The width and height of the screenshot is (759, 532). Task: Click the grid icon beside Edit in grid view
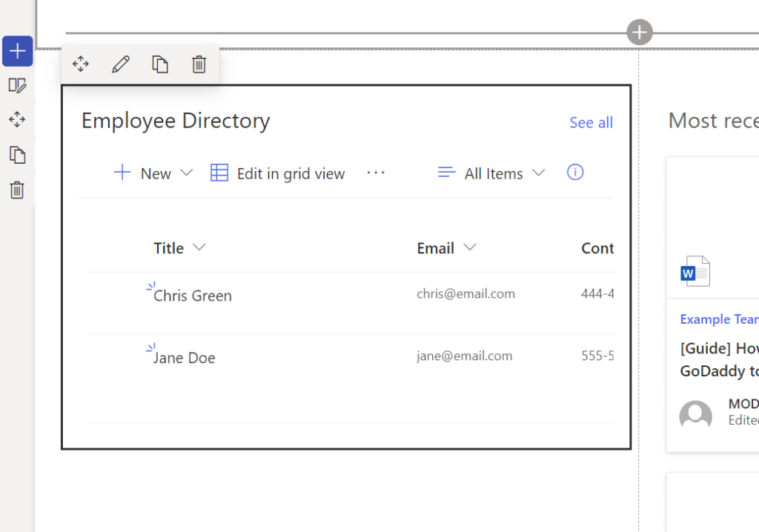(219, 173)
